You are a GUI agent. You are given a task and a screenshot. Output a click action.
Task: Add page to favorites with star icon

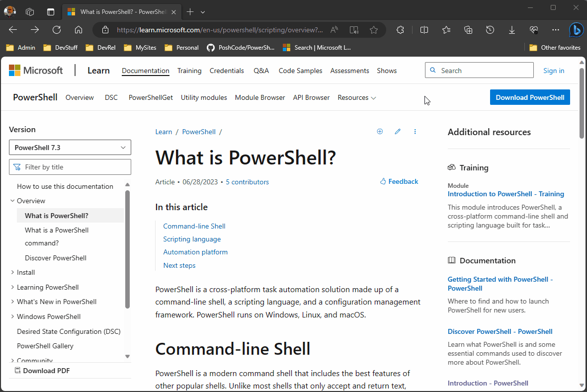coord(374,30)
